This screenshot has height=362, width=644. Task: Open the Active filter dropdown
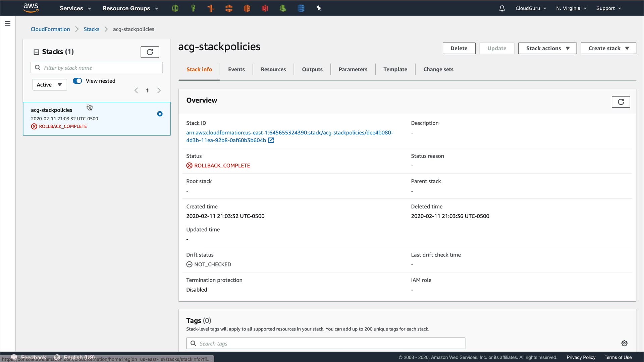pyautogui.click(x=50, y=85)
